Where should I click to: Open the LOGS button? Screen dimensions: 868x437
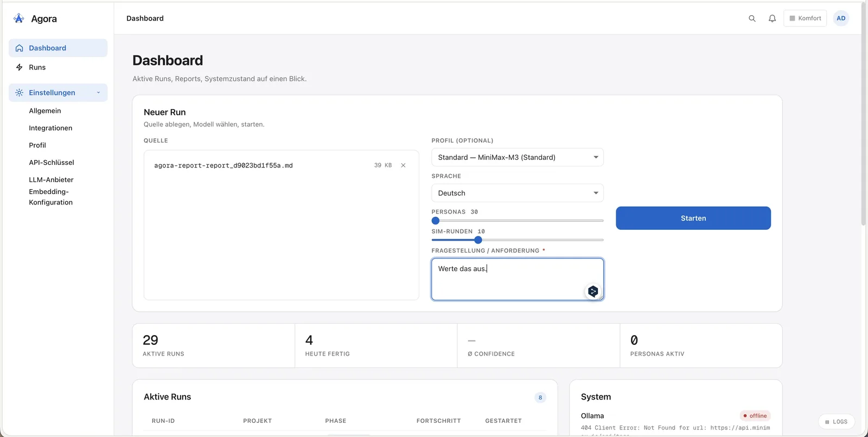[837, 422]
